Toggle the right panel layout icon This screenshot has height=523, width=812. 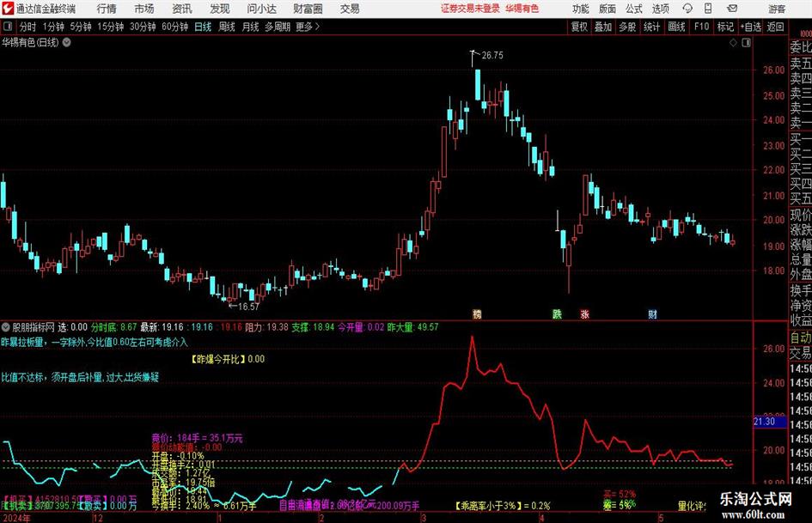click(x=746, y=43)
